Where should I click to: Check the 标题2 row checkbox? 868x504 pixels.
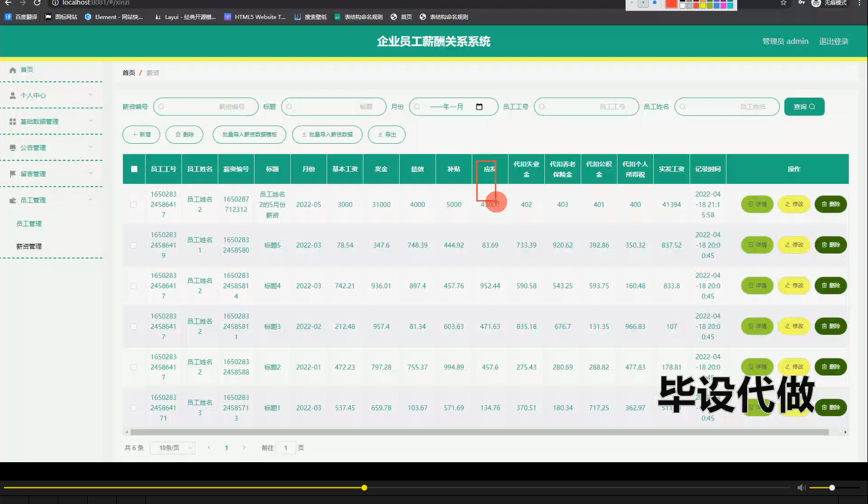(133, 367)
